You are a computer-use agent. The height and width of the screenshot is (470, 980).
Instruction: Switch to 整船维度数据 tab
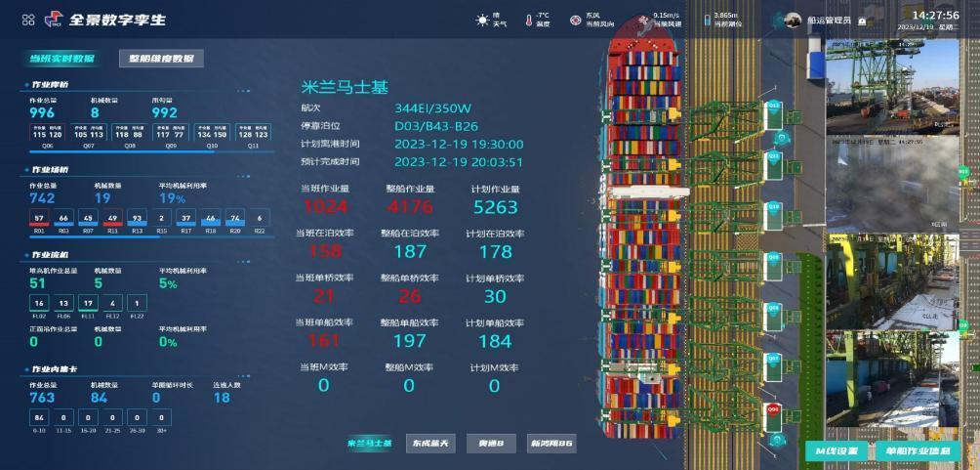tap(161, 59)
